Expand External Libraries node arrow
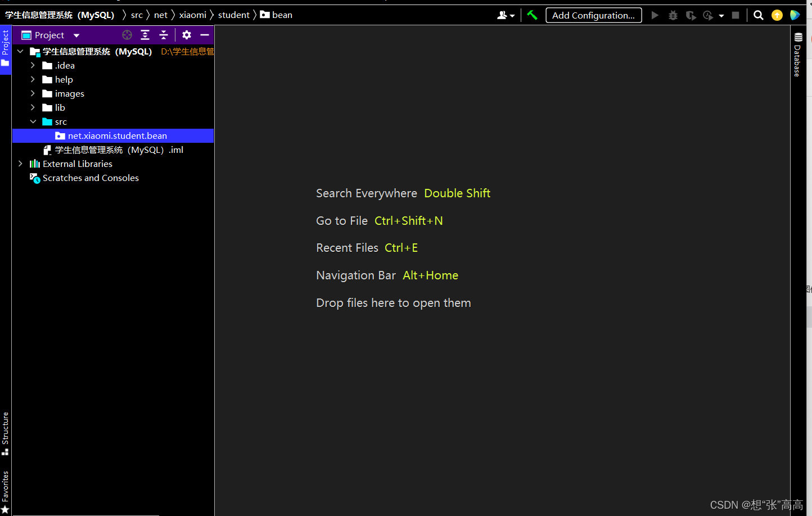 [x=20, y=164]
